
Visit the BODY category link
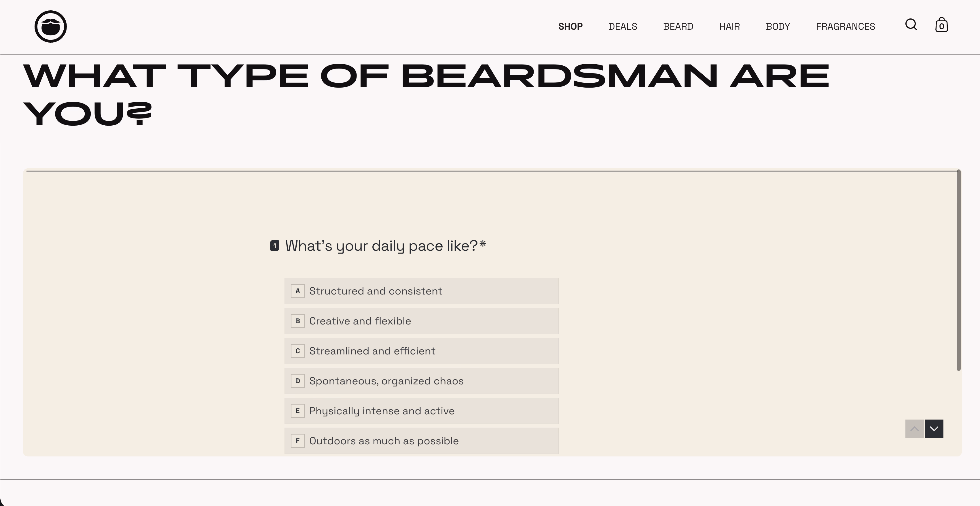pyautogui.click(x=778, y=27)
